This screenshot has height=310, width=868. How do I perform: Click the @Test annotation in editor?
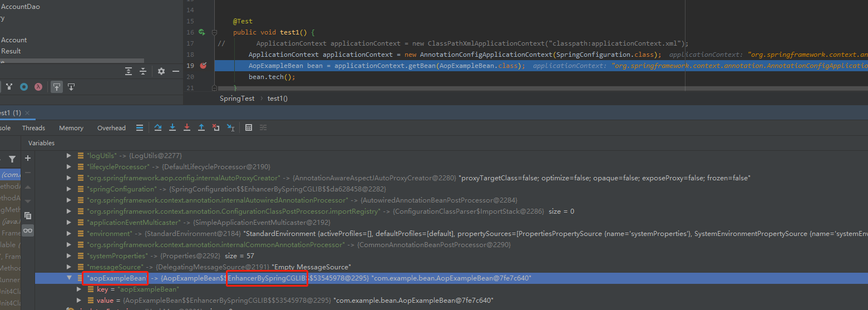coord(243,21)
